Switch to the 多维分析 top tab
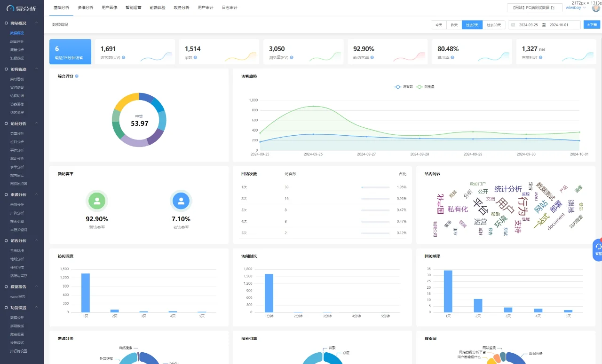Image resolution: width=602 pixels, height=364 pixels. point(85,8)
